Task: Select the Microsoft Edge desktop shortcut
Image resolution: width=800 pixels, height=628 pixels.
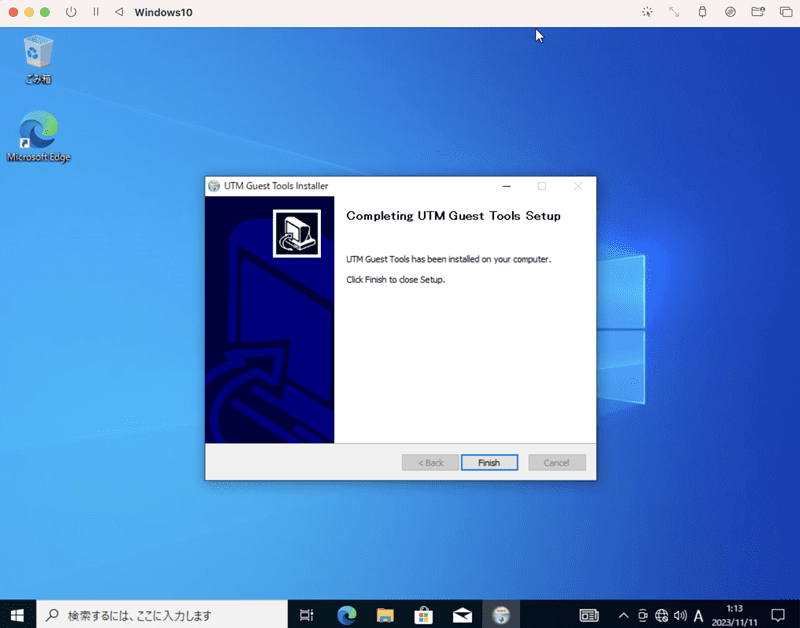Action: coord(38,137)
